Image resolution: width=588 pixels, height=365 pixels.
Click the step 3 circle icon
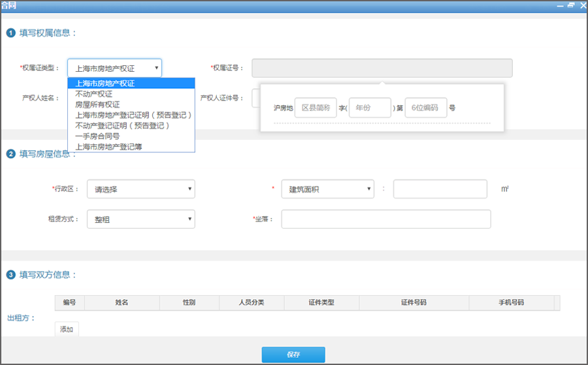[x=11, y=275]
